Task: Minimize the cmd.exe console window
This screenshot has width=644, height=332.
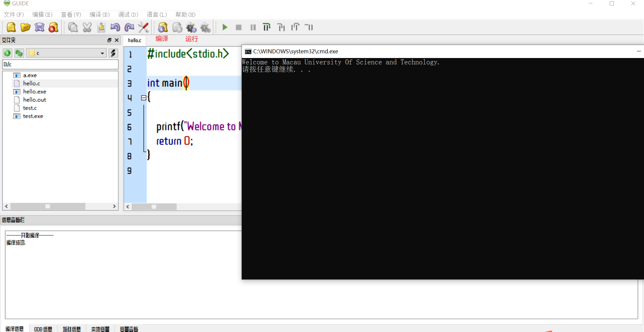Action: tap(639, 51)
